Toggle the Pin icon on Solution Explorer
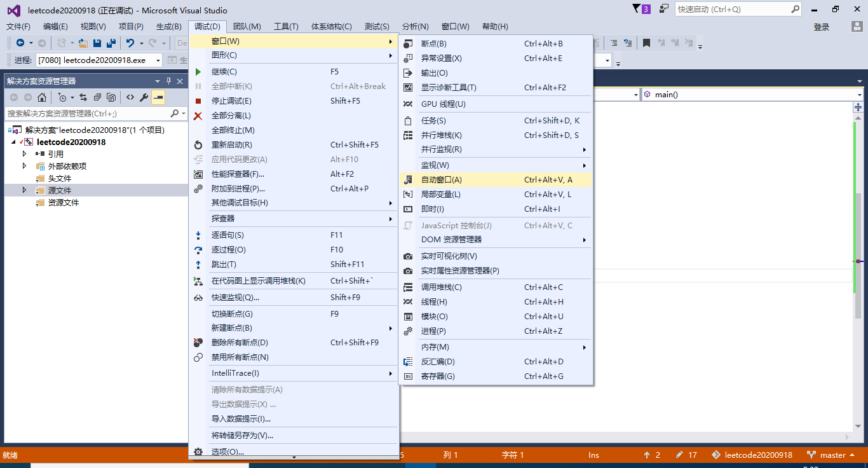Screen dimensions: 868x468 (168, 81)
